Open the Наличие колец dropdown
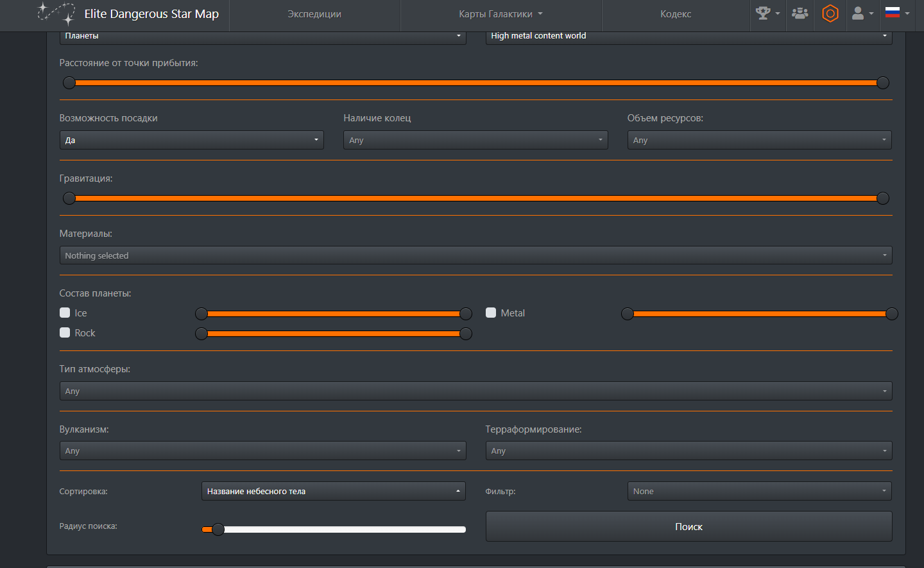 [x=475, y=140]
